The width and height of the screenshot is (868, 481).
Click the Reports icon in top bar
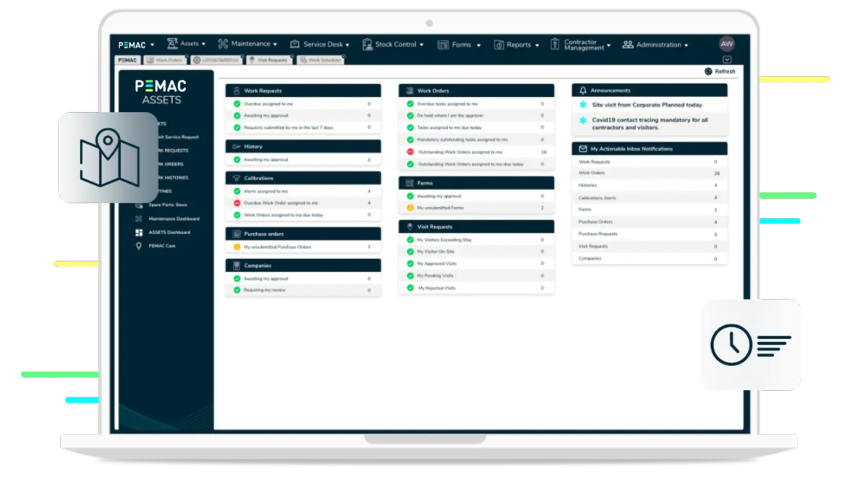(x=499, y=45)
